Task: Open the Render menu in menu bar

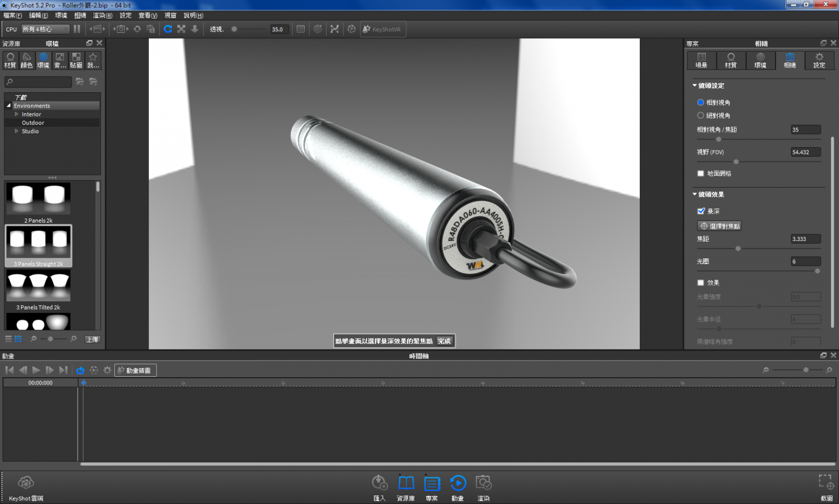Action: click(x=102, y=16)
